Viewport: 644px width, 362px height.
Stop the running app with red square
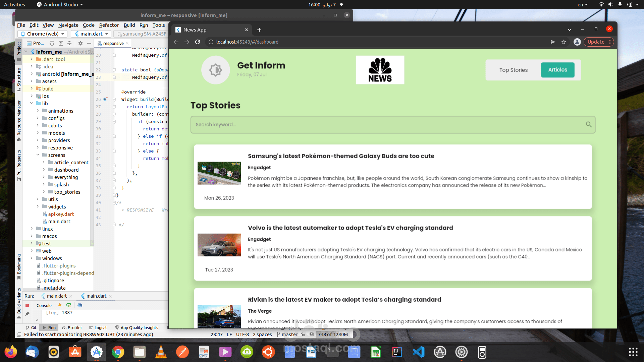click(27, 305)
